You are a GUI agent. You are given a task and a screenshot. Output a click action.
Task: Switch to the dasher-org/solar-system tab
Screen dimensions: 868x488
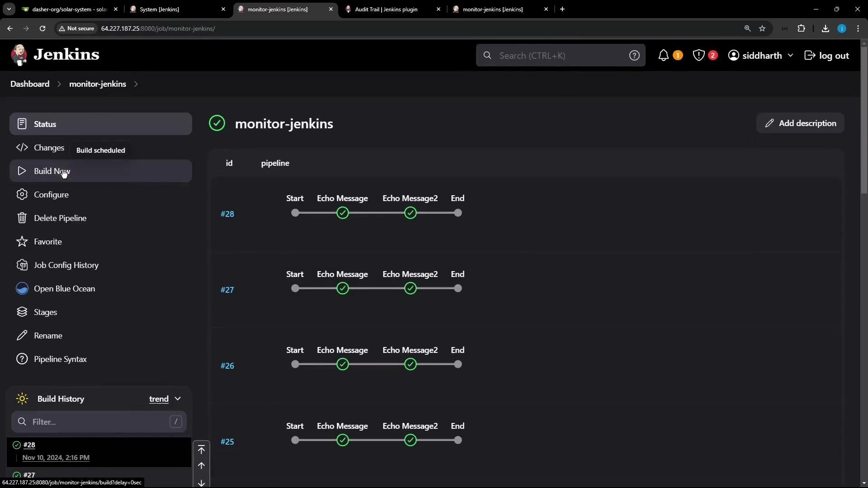[70, 9]
